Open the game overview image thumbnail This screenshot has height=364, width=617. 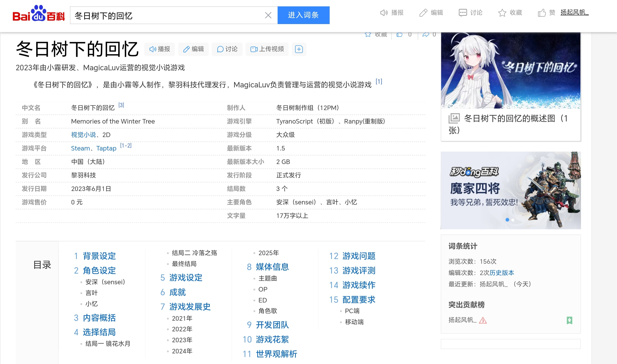point(511,70)
